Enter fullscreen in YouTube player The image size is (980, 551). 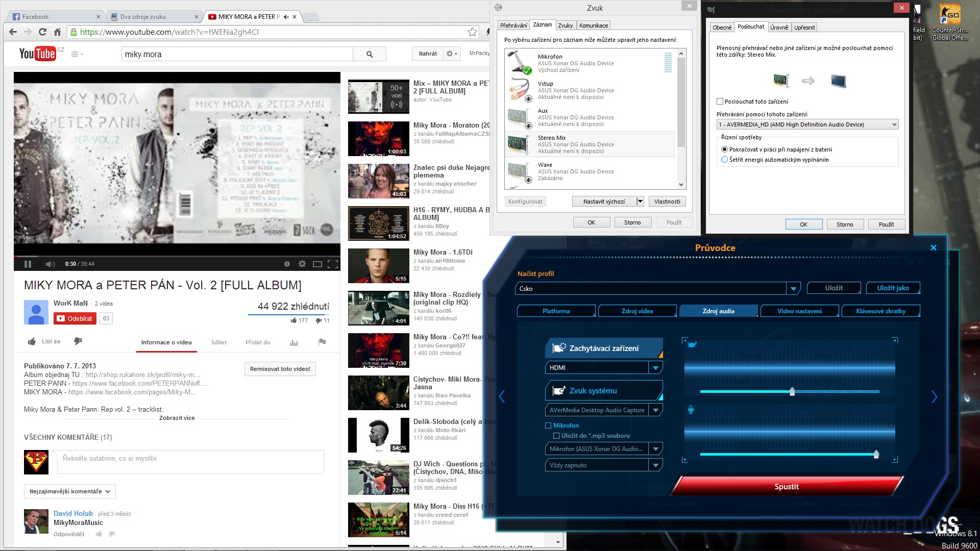[x=333, y=264]
